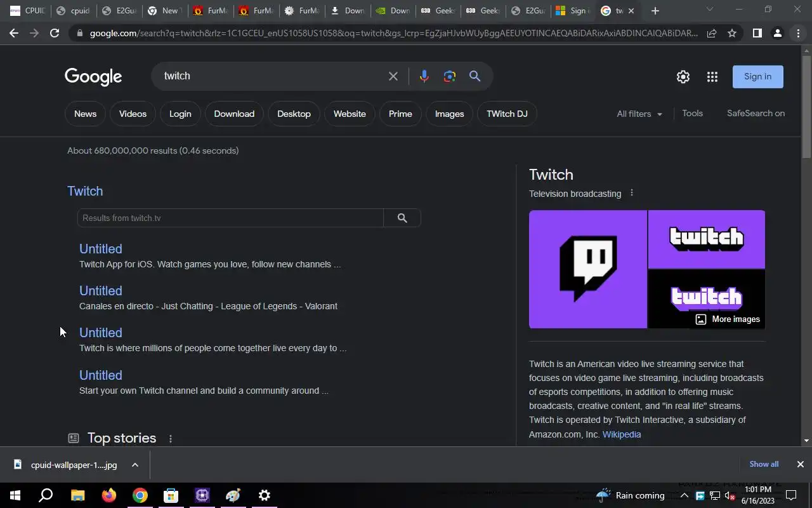812x508 pixels.
Task: Close the active twitch search tab
Action: point(631,11)
